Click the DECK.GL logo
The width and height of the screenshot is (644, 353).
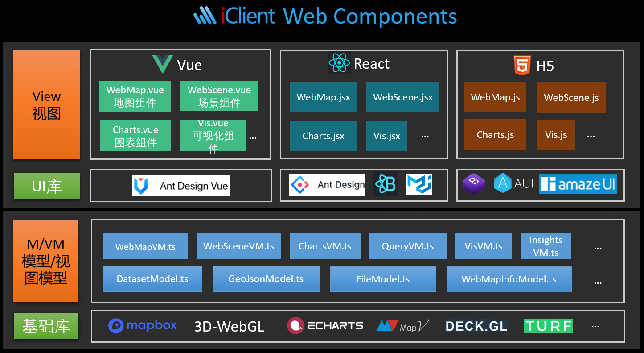click(476, 326)
